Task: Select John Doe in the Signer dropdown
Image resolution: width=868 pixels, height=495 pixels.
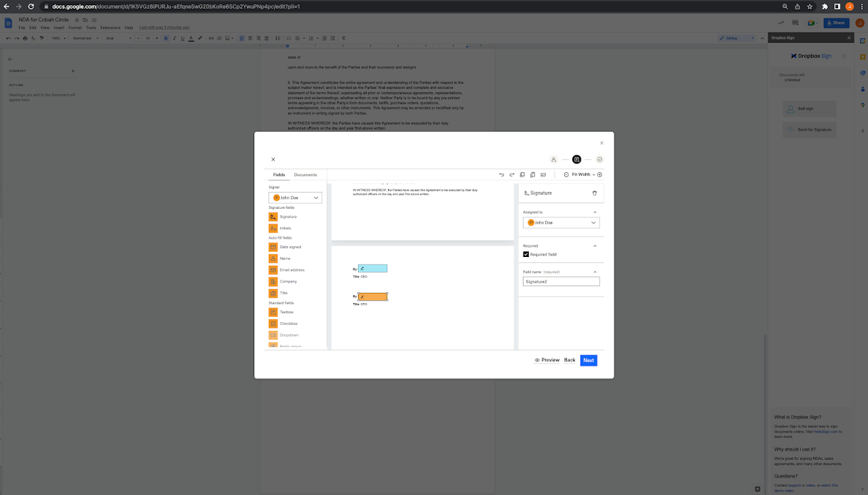Action: [295, 197]
